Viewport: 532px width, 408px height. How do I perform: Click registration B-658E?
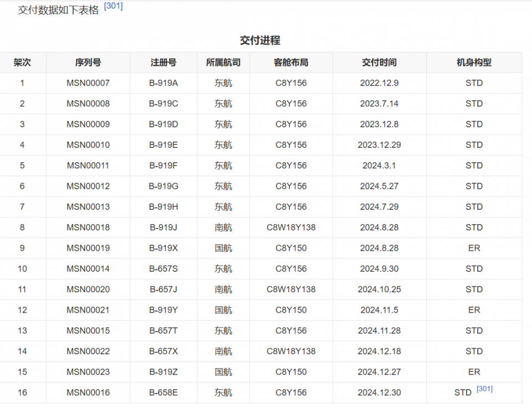coord(163,393)
